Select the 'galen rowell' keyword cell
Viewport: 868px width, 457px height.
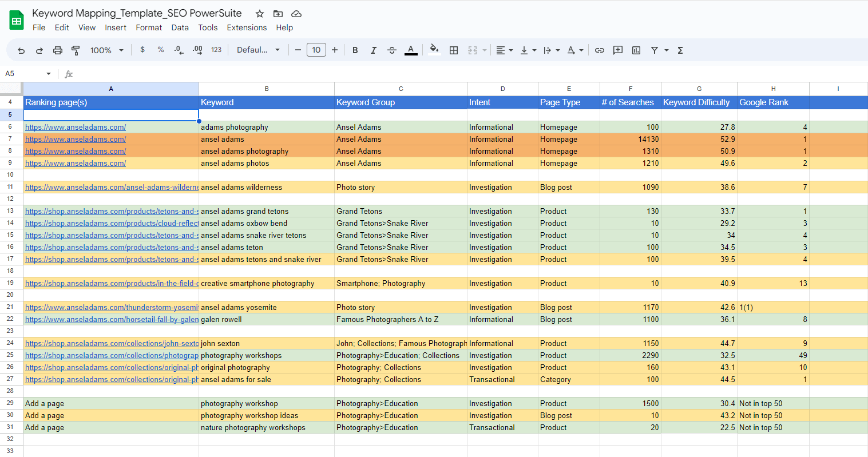click(x=267, y=320)
